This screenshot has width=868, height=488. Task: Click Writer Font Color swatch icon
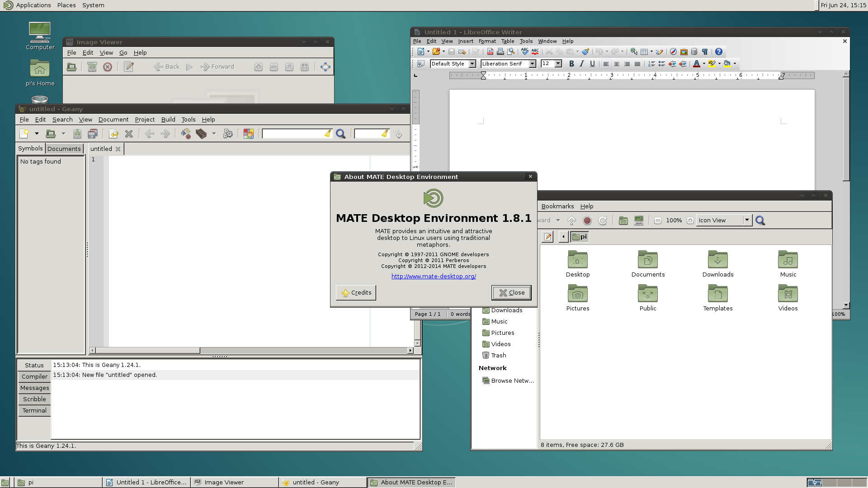tap(697, 64)
